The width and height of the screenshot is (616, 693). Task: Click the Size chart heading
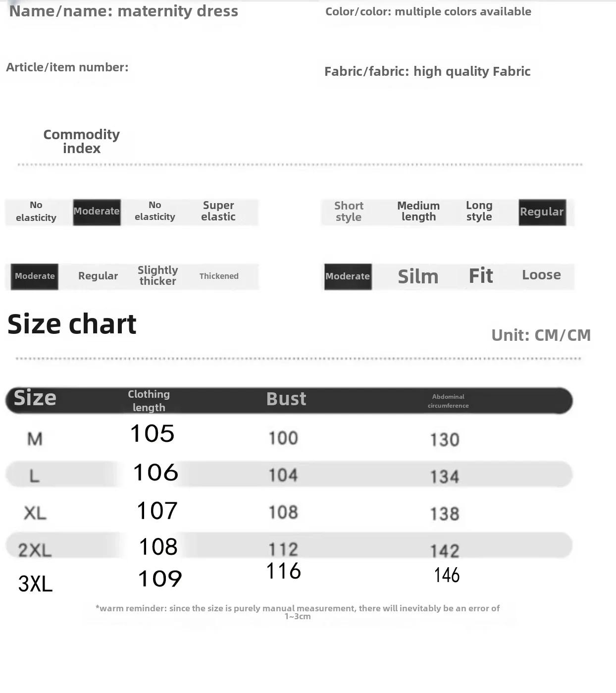pyautogui.click(x=72, y=324)
